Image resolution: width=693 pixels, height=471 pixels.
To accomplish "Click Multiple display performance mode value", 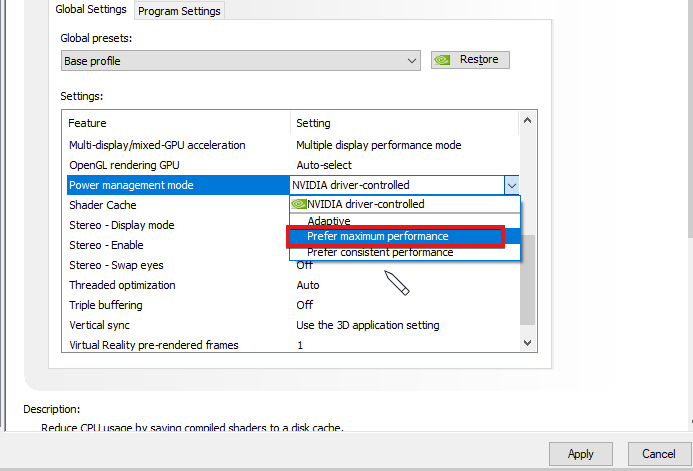I will [x=379, y=145].
